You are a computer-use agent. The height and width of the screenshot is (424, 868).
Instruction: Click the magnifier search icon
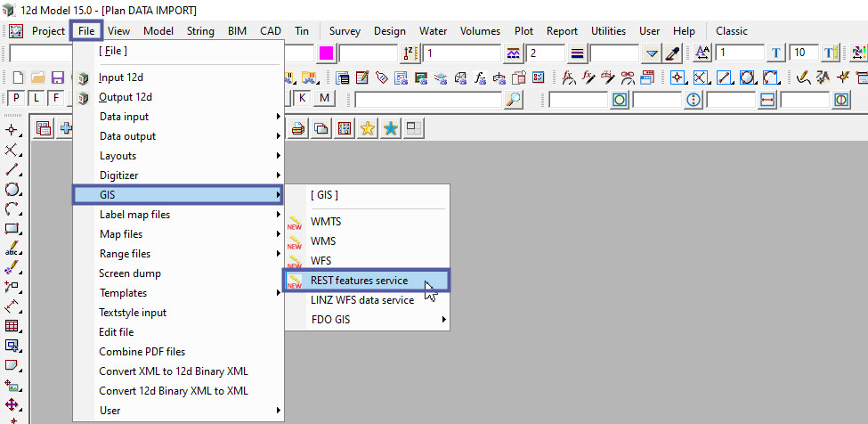[x=514, y=99]
